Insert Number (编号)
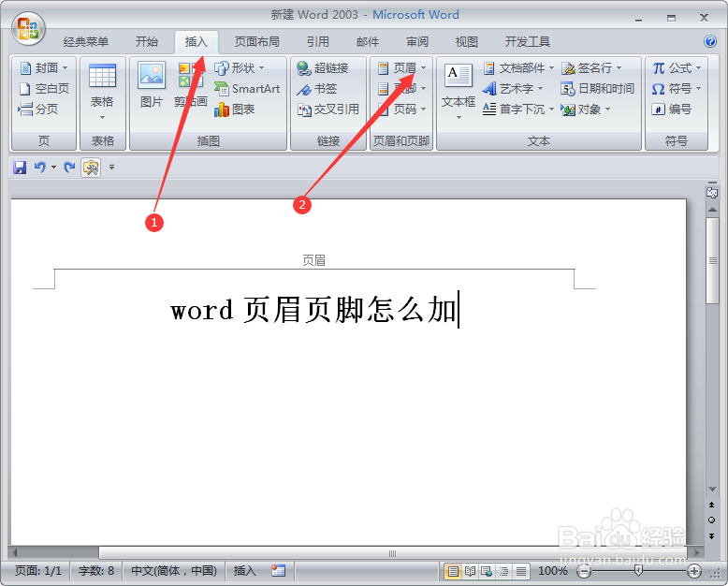Image resolution: width=728 pixels, height=586 pixels. pyautogui.click(x=672, y=110)
